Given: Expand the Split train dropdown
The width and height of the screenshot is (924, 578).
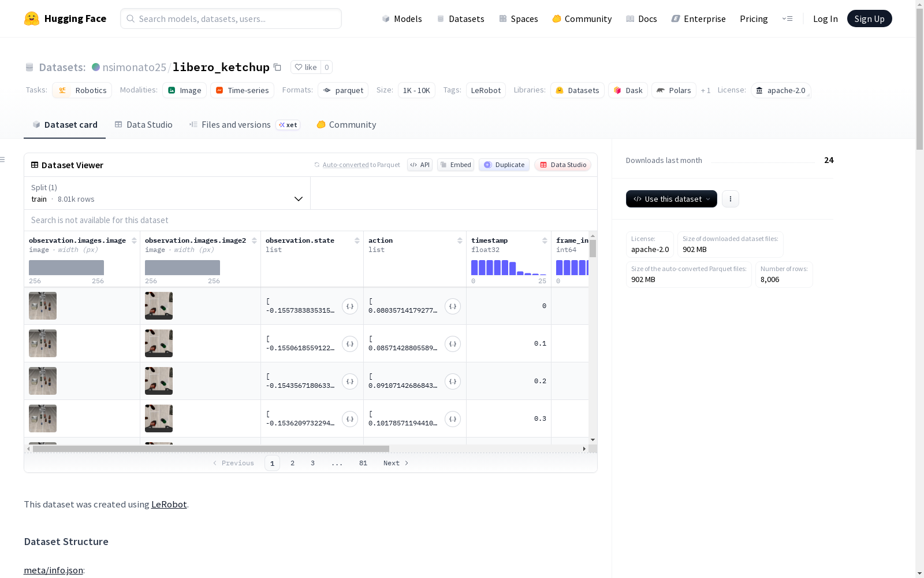Looking at the screenshot, I should pyautogui.click(x=167, y=193).
